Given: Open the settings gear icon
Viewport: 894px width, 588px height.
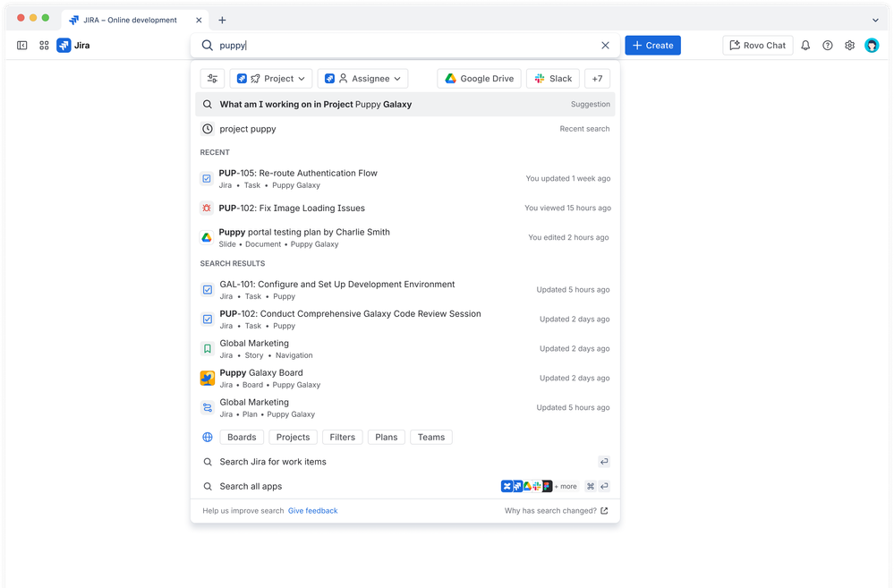Looking at the screenshot, I should pos(849,46).
